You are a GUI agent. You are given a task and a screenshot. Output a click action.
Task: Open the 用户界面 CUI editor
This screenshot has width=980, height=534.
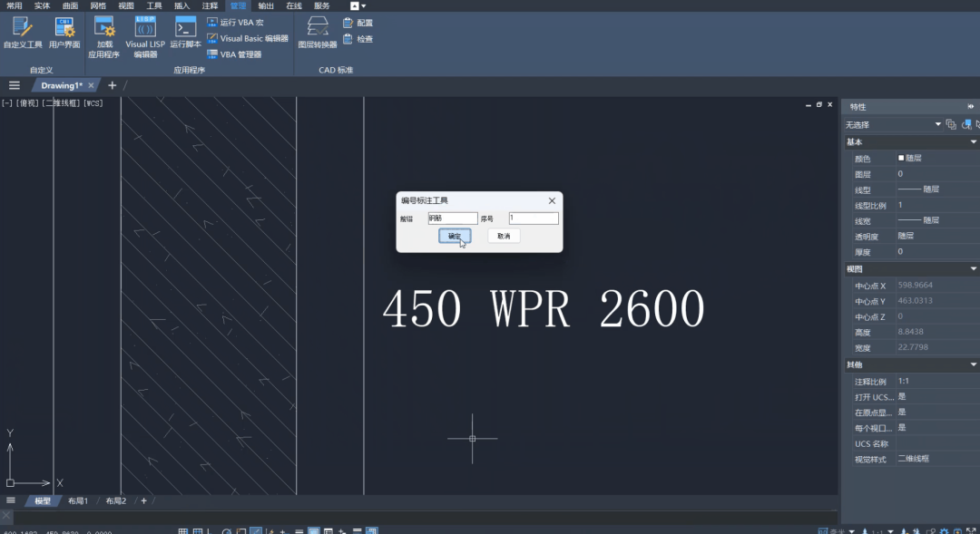[64, 33]
